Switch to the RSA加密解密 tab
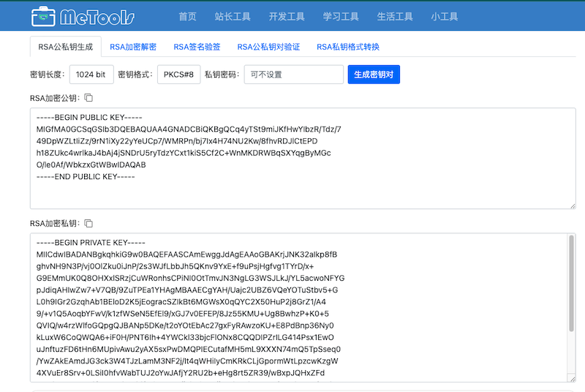Viewport: 585px width, 392px height. (x=133, y=47)
